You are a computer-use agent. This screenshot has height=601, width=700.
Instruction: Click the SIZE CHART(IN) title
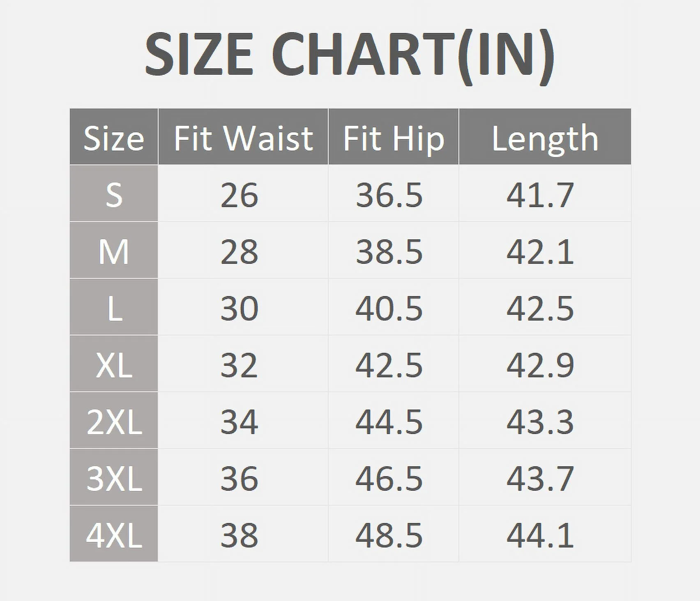350,55
